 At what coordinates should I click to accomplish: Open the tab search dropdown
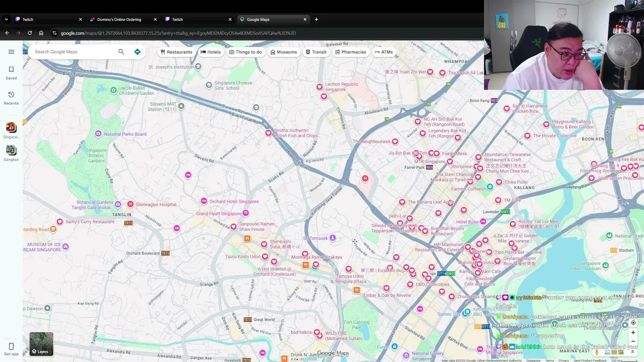(6, 19)
